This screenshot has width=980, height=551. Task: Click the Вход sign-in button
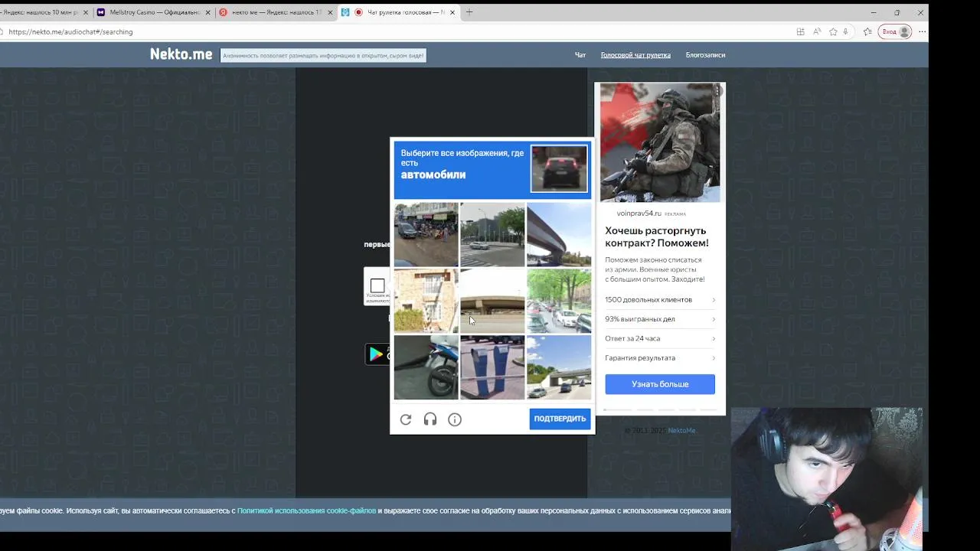click(x=896, y=31)
